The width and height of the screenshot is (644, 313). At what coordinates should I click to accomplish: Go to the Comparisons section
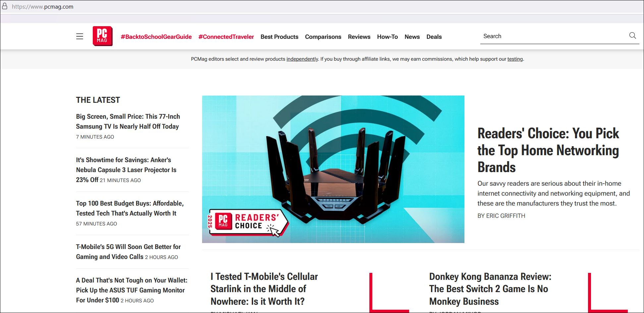323,37
